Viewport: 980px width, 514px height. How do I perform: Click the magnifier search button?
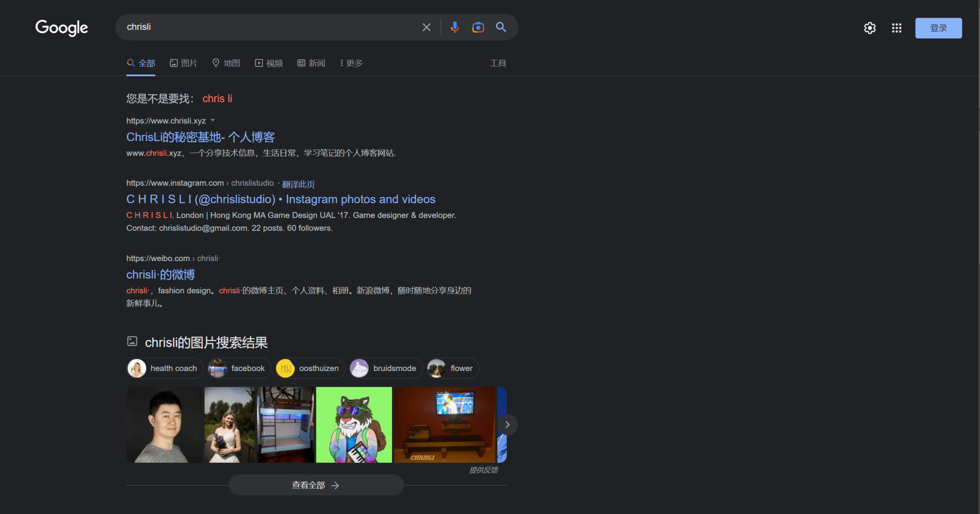(501, 27)
